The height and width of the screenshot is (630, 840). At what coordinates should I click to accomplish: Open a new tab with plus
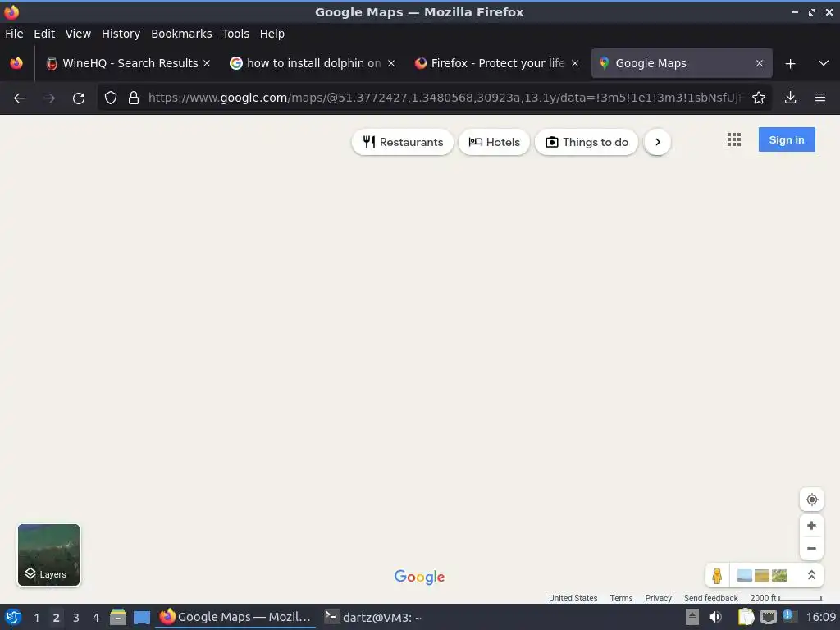pyautogui.click(x=790, y=64)
